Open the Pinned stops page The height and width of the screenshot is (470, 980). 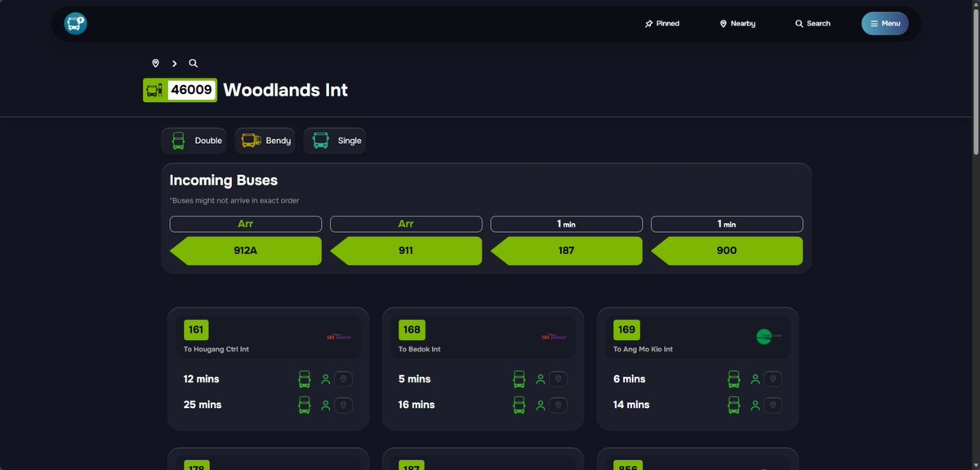[661, 24]
